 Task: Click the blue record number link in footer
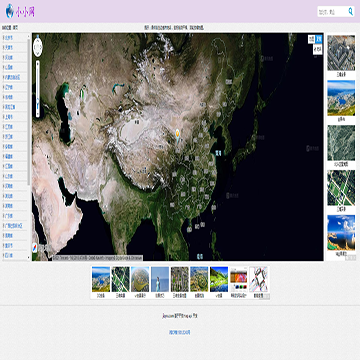click(x=180, y=332)
